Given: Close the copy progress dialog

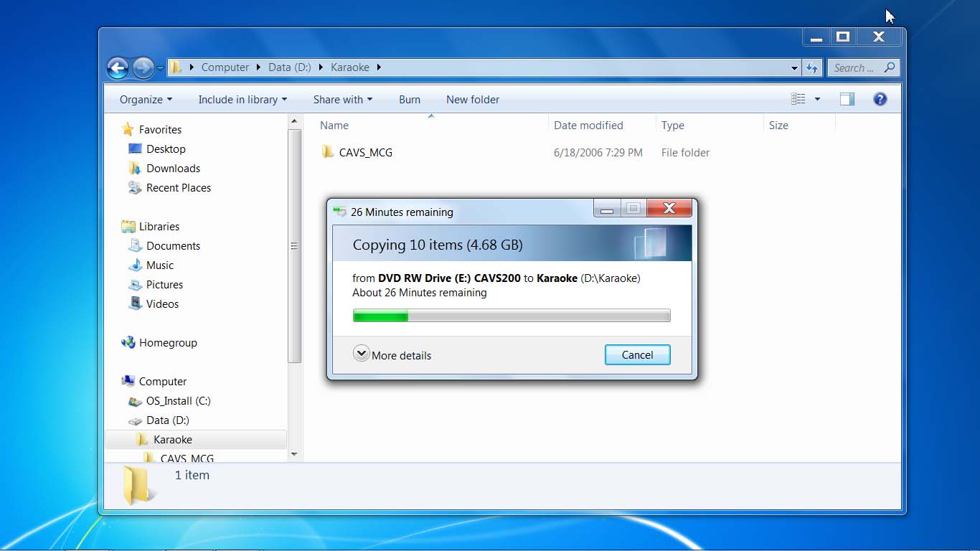Looking at the screenshot, I should click(669, 208).
